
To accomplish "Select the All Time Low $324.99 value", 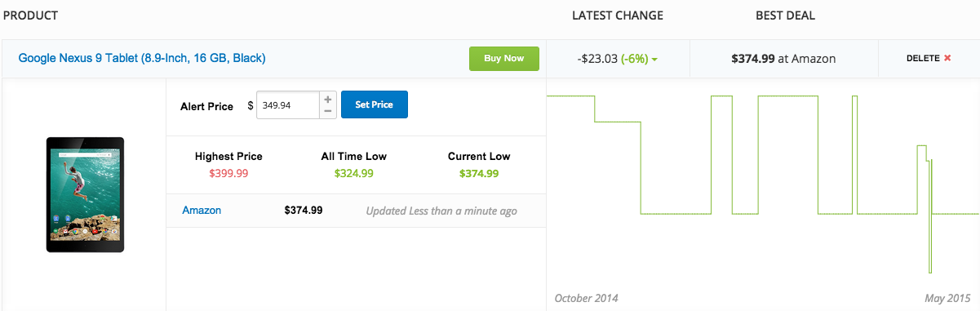I will [354, 173].
